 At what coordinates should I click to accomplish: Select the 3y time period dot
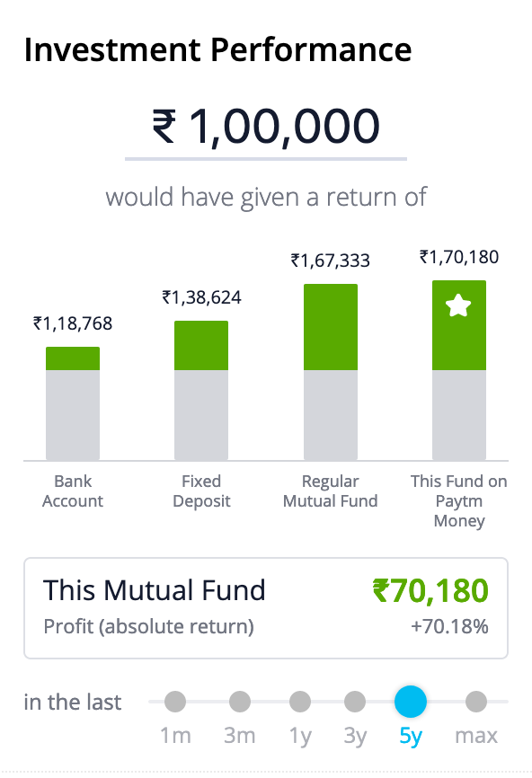pyautogui.click(x=355, y=702)
